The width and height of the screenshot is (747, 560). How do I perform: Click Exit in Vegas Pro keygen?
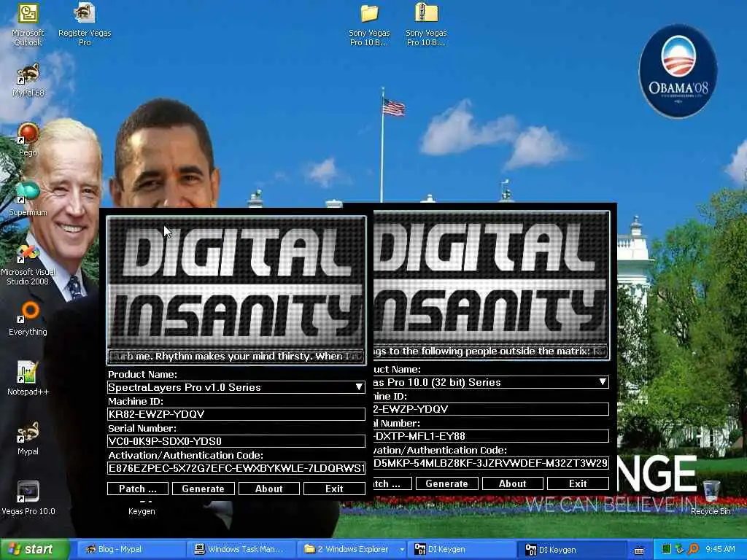click(x=578, y=483)
